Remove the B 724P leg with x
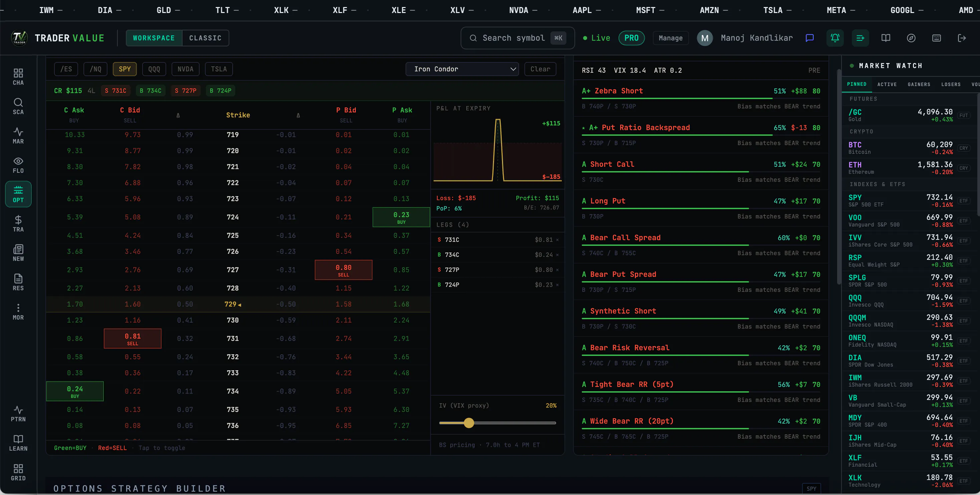 557,285
